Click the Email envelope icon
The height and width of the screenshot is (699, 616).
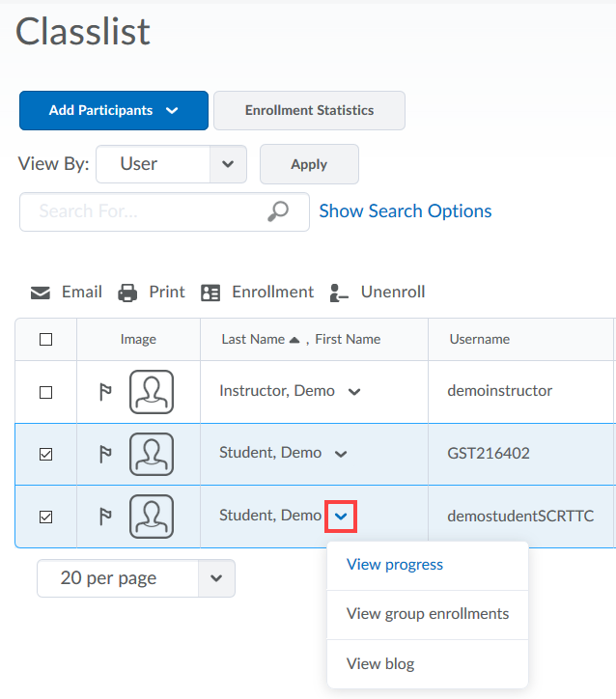tap(41, 293)
